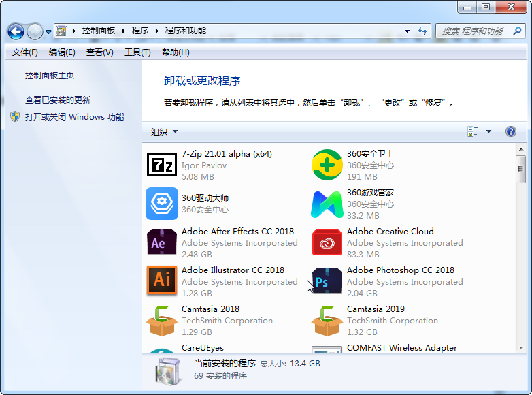Click the refresh button beside address bar

click(423, 31)
